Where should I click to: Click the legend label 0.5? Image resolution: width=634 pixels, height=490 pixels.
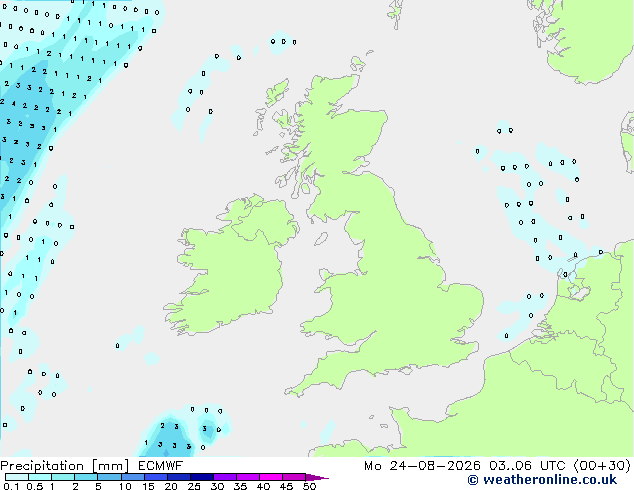35,486
